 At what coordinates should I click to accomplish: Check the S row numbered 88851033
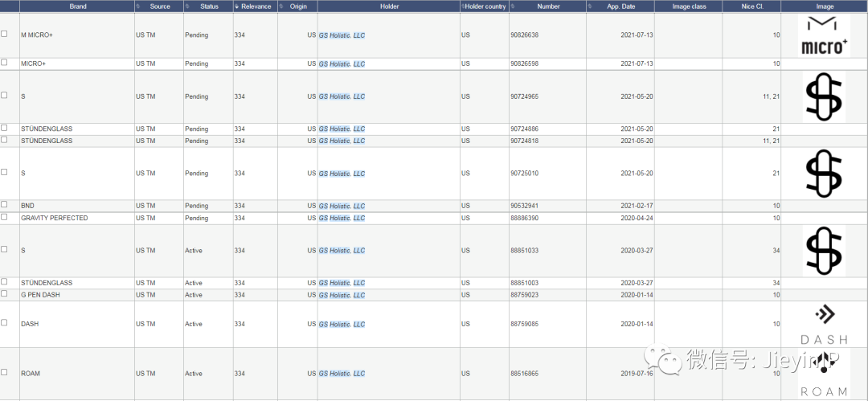5,249
